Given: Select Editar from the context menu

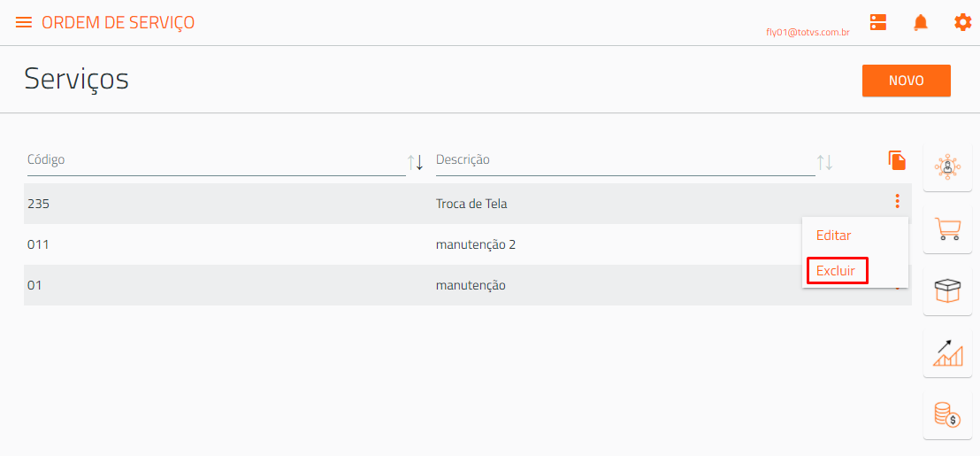Looking at the screenshot, I should click(834, 236).
